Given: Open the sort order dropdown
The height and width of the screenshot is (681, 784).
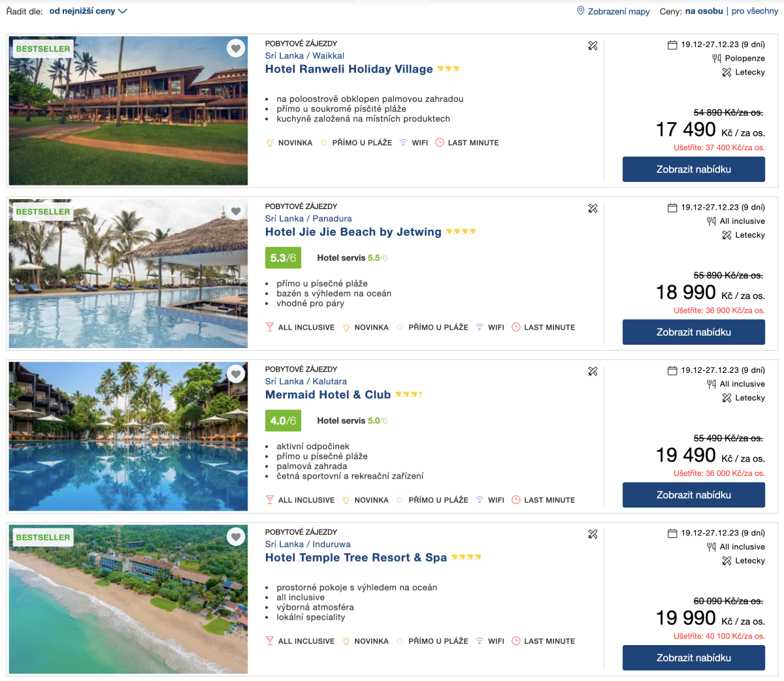Looking at the screenshot, I should (88, 11).
